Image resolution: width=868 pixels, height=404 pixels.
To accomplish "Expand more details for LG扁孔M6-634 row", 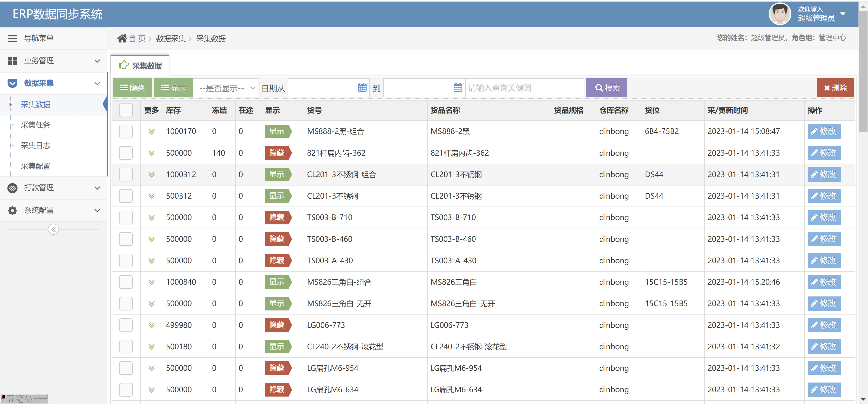I will (152, 390).
